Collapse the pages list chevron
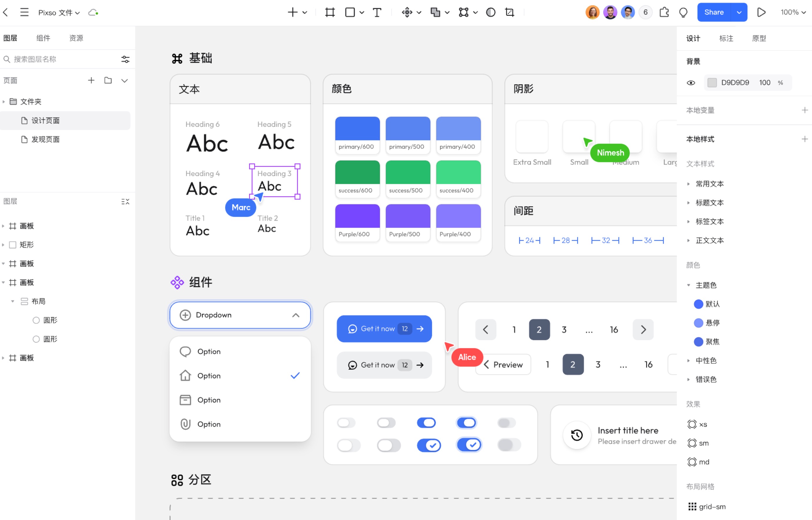 pos(125,80)
